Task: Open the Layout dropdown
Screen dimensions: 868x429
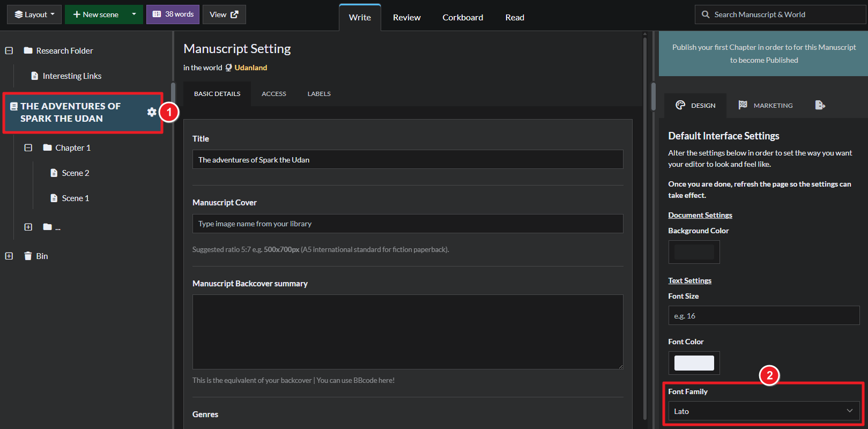Action: point(34,14)
